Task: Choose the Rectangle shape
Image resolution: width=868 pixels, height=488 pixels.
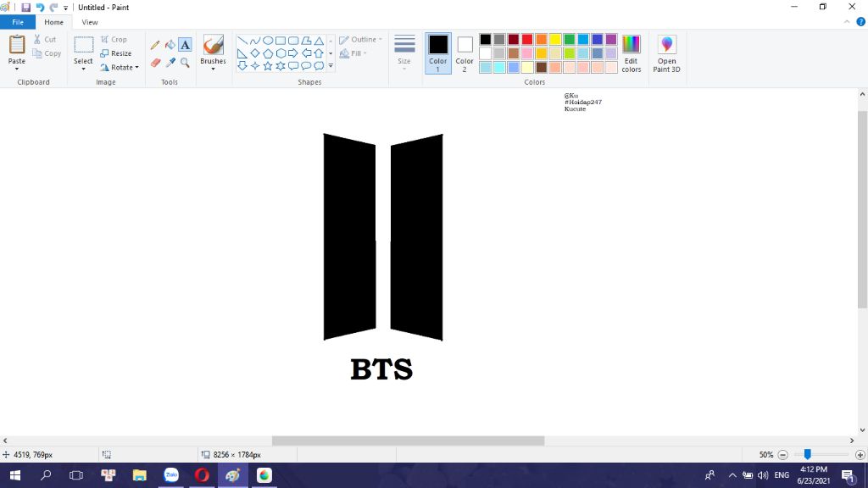Action: (281, 41)
